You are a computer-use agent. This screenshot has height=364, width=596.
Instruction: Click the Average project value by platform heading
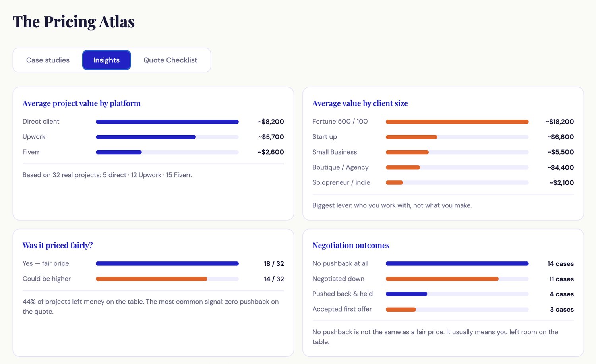click(x=81, y=103)
